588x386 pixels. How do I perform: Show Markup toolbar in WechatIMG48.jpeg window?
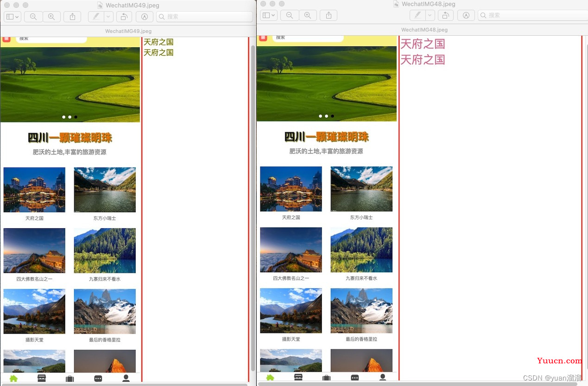point(466,15)
